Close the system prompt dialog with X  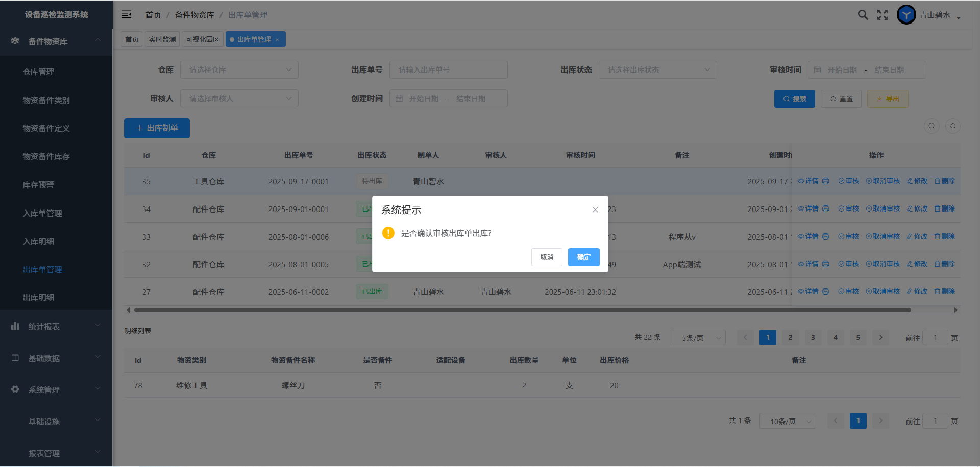point(595,209)
